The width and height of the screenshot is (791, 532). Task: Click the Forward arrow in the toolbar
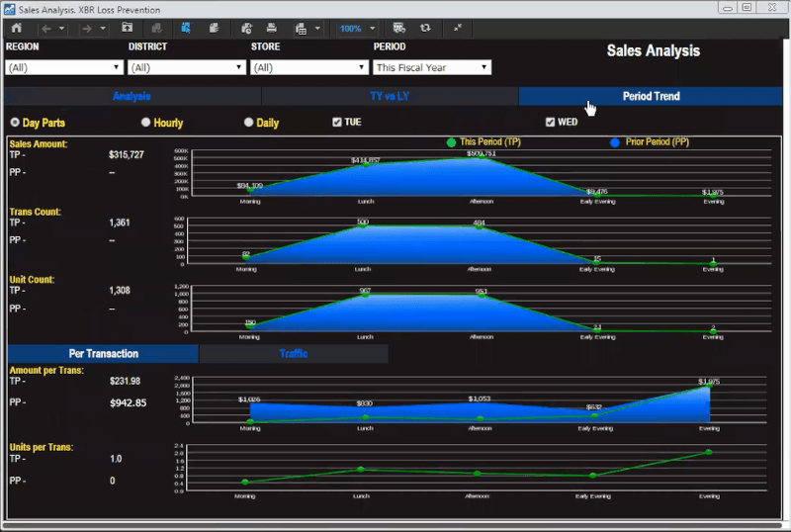(87, 29)
